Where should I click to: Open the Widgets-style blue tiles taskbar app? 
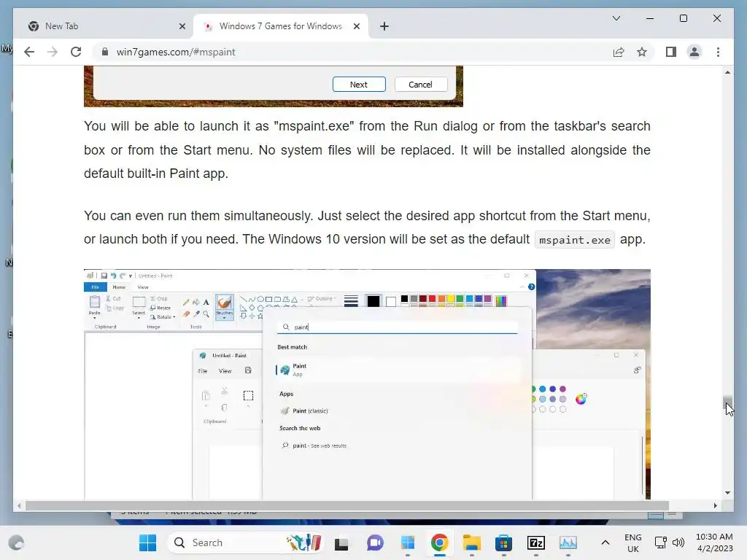407,542
